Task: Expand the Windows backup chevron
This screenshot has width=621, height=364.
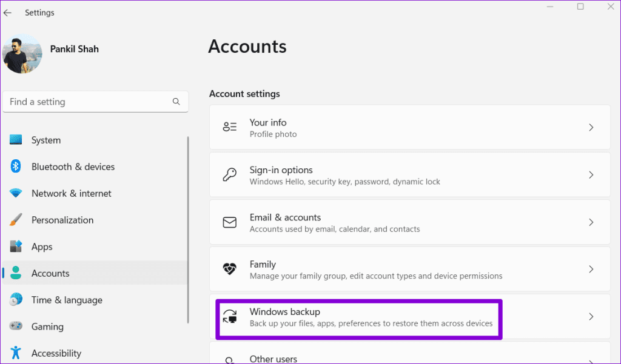Action: [x=591, y=317]
